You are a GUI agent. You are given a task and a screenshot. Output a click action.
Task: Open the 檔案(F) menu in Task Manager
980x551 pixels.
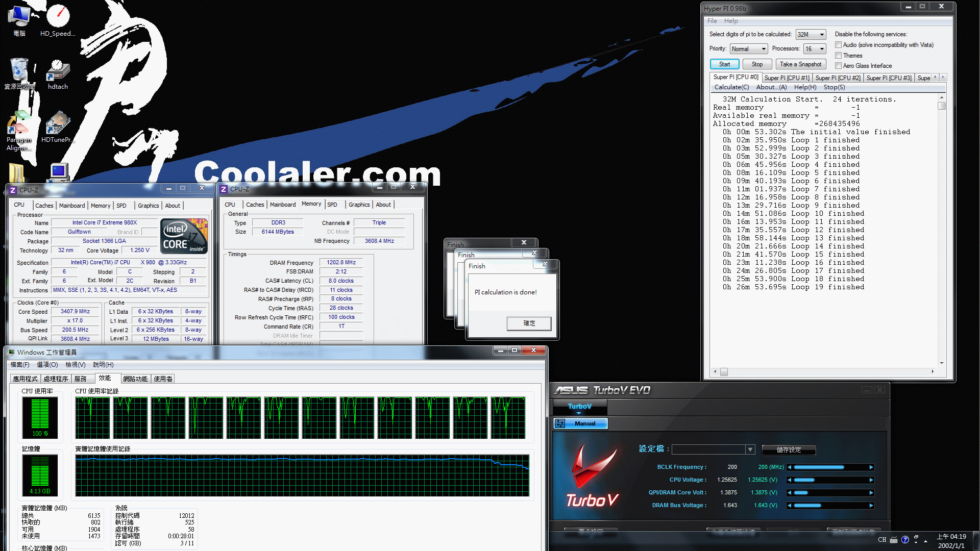pos(20,365)
